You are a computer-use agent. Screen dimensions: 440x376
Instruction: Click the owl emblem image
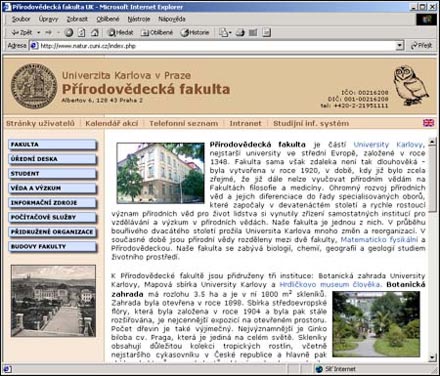[411, 85]
